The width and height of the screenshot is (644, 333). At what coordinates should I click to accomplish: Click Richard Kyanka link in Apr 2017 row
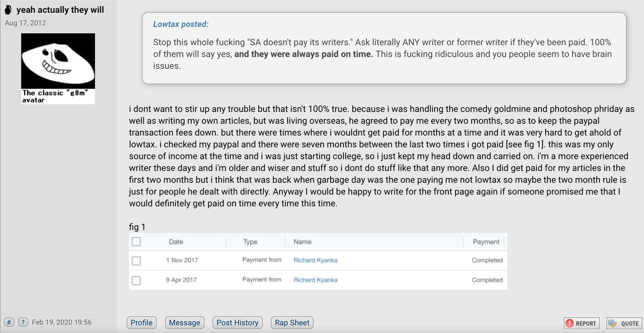pyautogui.click(x=315, y=280)
